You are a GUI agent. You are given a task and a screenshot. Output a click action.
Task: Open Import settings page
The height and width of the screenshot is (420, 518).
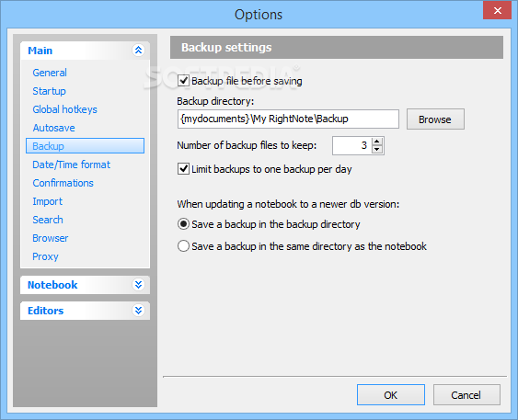[47, 201]
